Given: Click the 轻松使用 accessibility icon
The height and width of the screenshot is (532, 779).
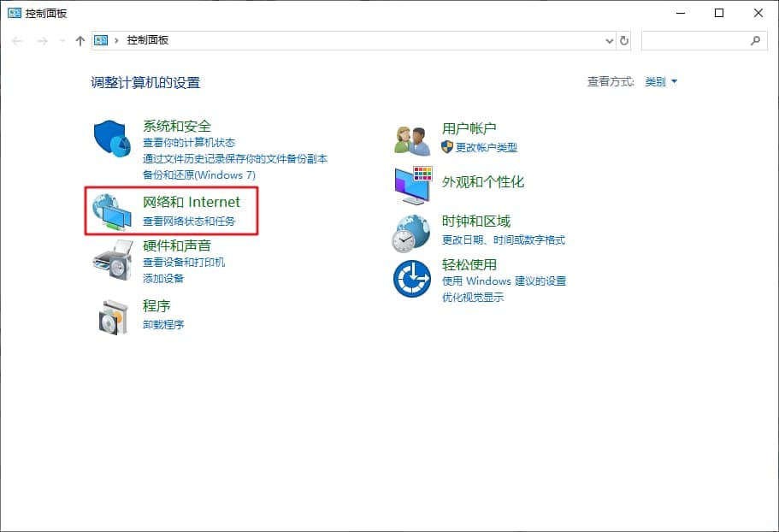Looking at the screenshot, I should pyautogui.click(x=412, y=280).
